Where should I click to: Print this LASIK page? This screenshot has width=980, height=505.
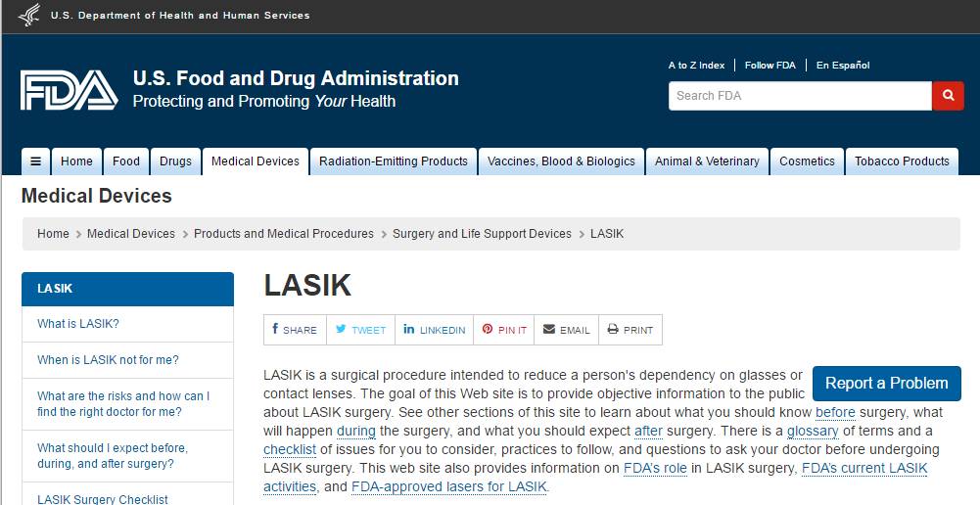point(630,330)
